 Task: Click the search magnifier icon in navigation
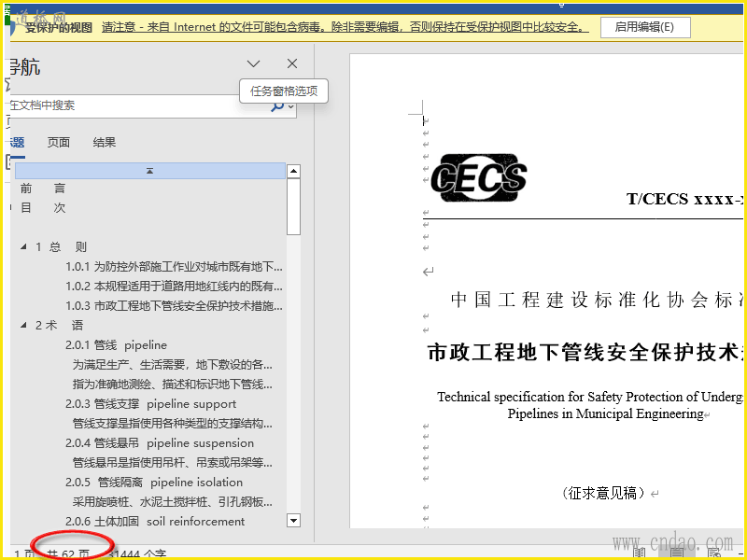277,106
